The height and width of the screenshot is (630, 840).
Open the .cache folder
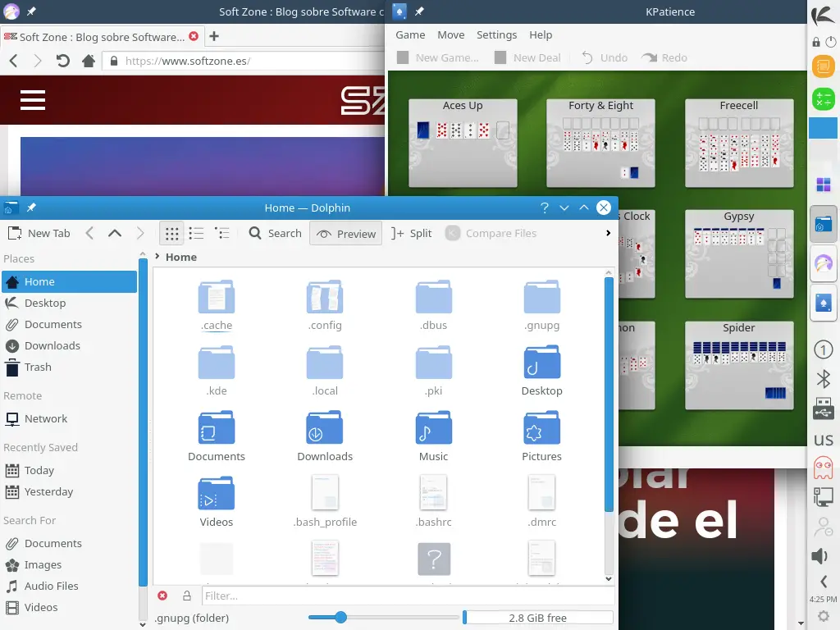pos(217,304)
